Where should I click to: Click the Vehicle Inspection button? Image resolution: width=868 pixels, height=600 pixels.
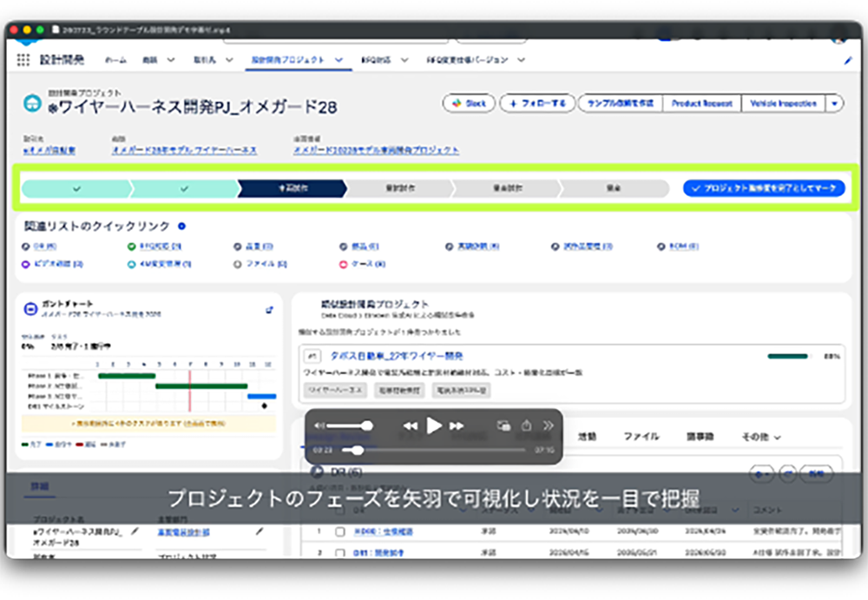tap(783, 103)
